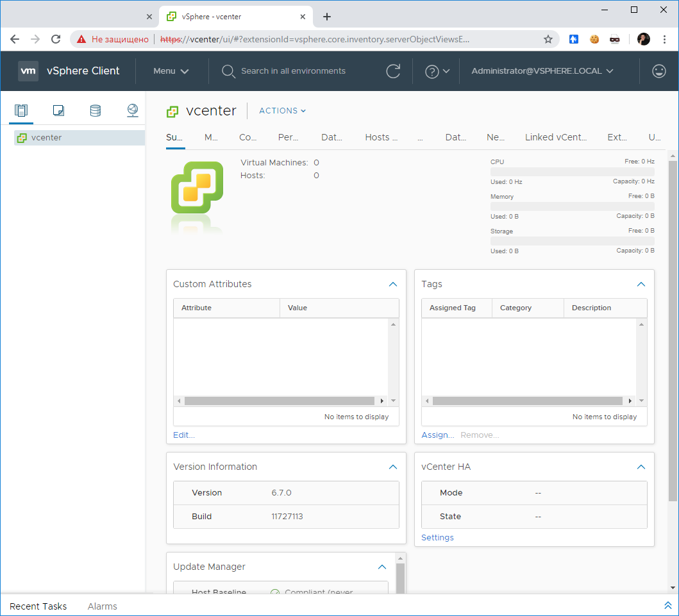Screen dimensions: 679x616
Task: Focus the Search in all environments field
Action: click(293, 71)
